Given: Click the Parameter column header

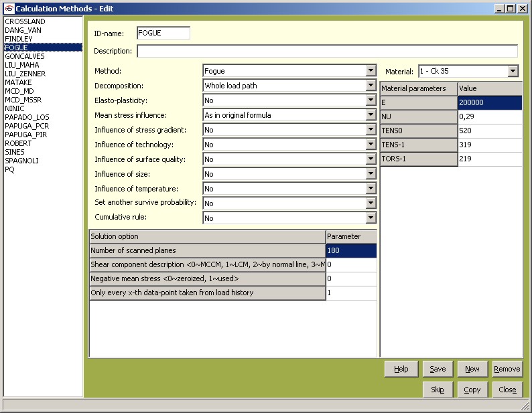Looking at the screenshot, I should pyautogui.click(x=351, y=236).
